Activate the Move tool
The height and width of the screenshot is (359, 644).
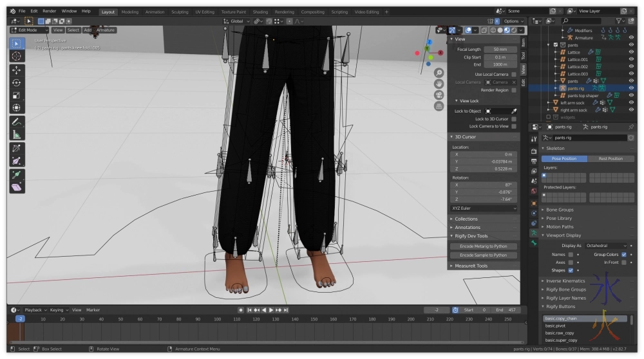click(x=17, y=70)
